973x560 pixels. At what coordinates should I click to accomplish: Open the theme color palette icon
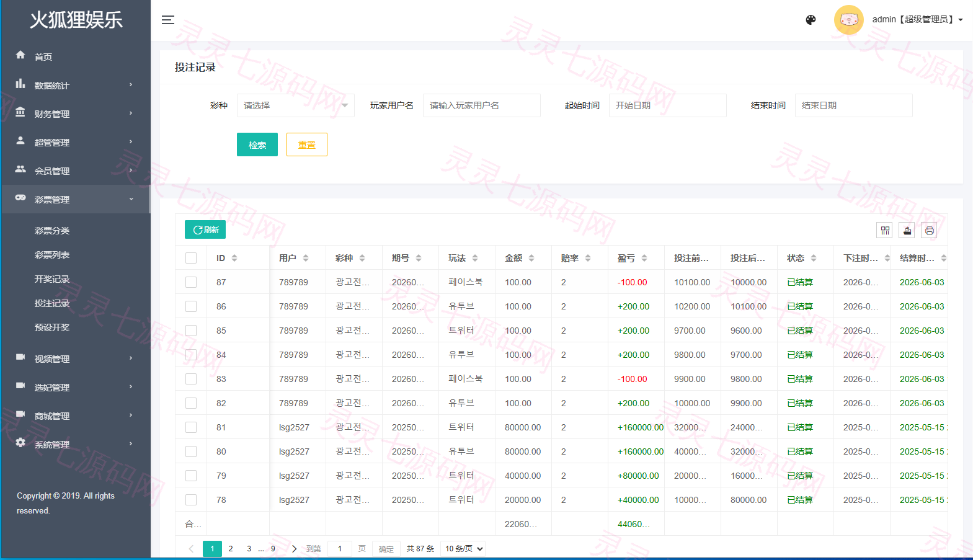coord(811,20)
